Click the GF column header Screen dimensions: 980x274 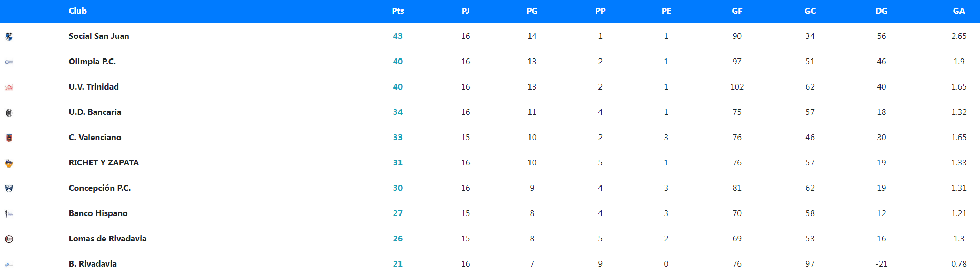point(737,11)
